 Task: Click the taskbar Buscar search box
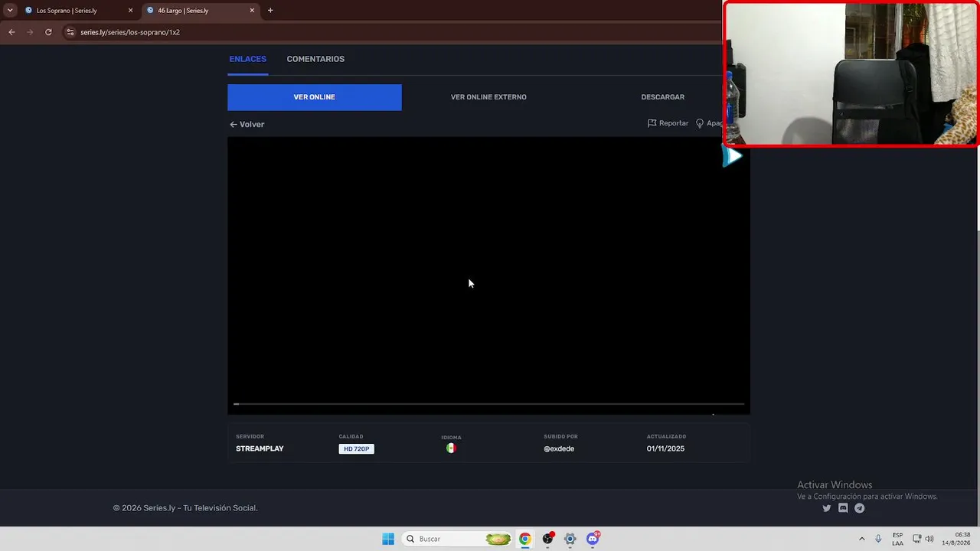458,539
